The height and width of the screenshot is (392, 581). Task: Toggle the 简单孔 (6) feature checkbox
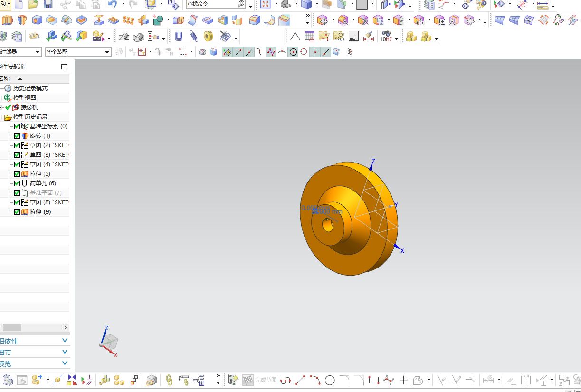click(x=17, y=183)
